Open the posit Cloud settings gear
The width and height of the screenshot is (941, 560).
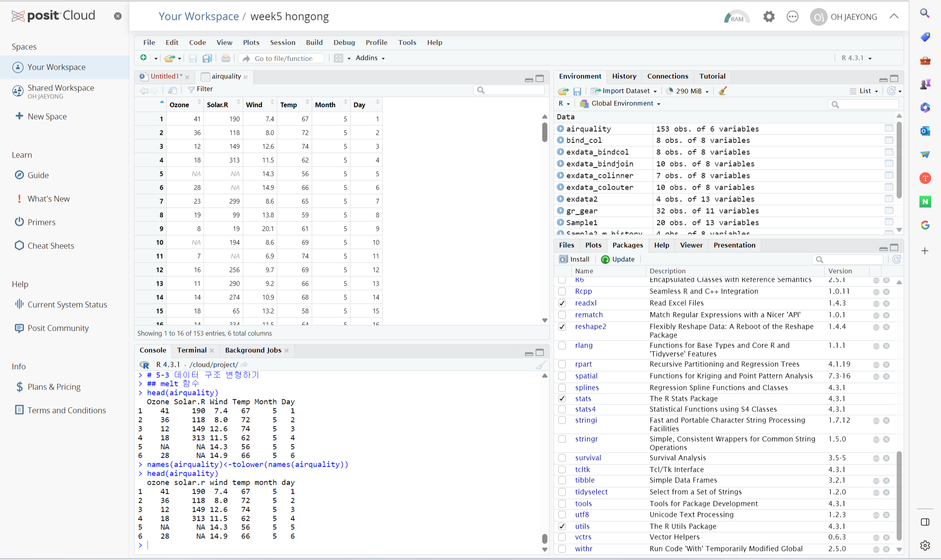point(768,17)
